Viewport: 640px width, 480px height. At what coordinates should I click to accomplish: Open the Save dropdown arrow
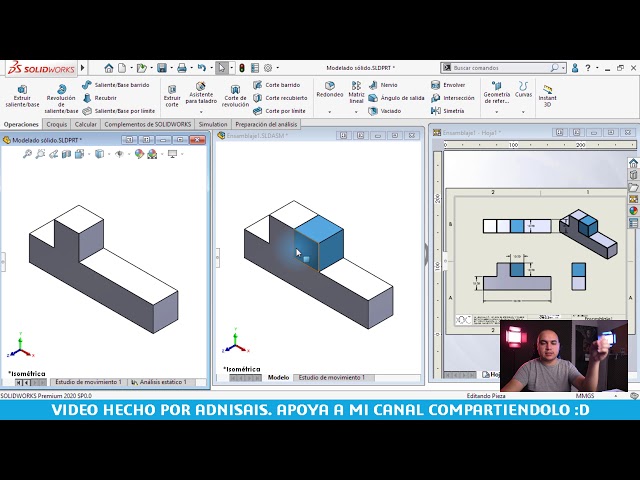[171, 68]
